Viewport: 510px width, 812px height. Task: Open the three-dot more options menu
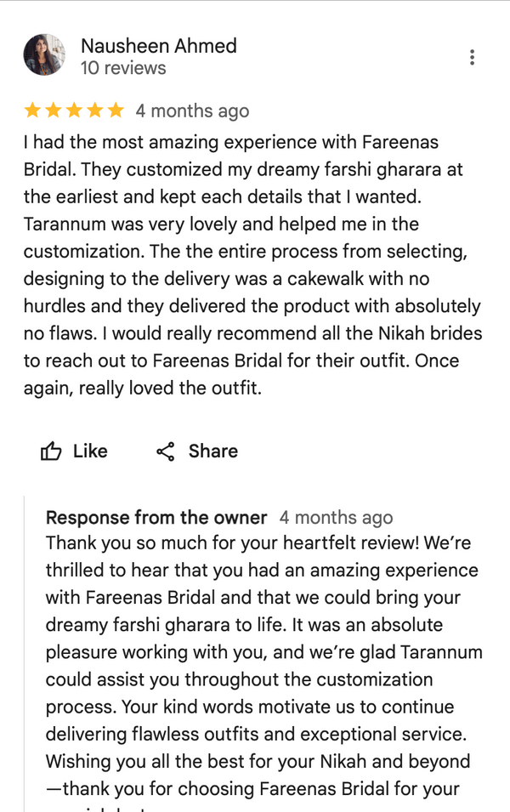472,58
